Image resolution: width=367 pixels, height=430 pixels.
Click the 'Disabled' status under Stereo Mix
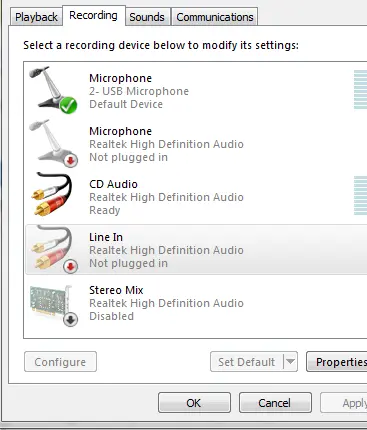point(111,316)
